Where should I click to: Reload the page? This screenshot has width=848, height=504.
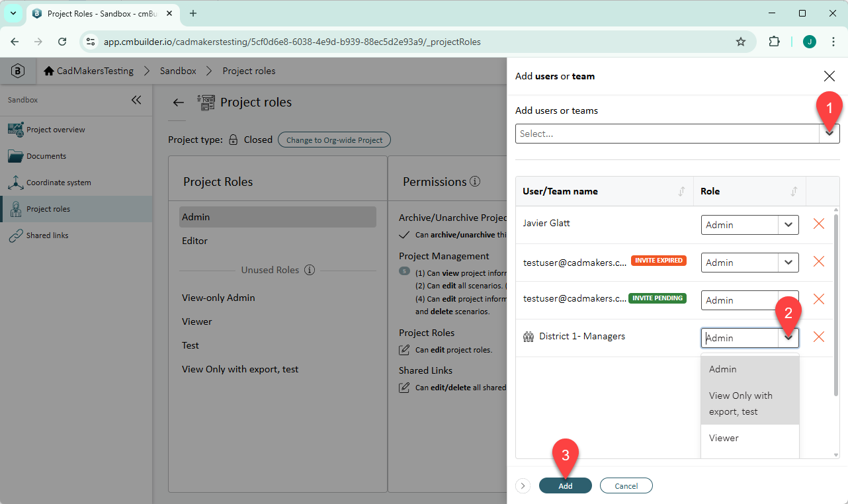(x=62, y=42)
